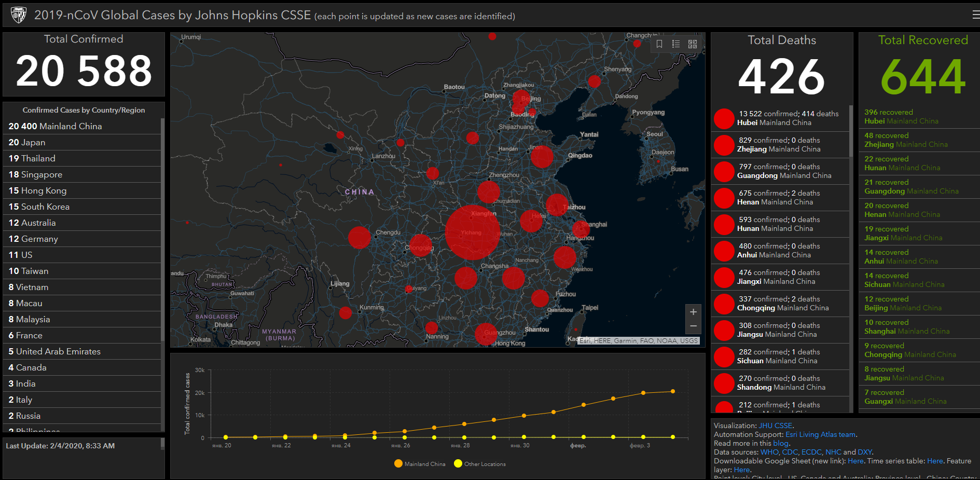980x480 pixels.
Task: Open the blog link
Action: [780, 443]
